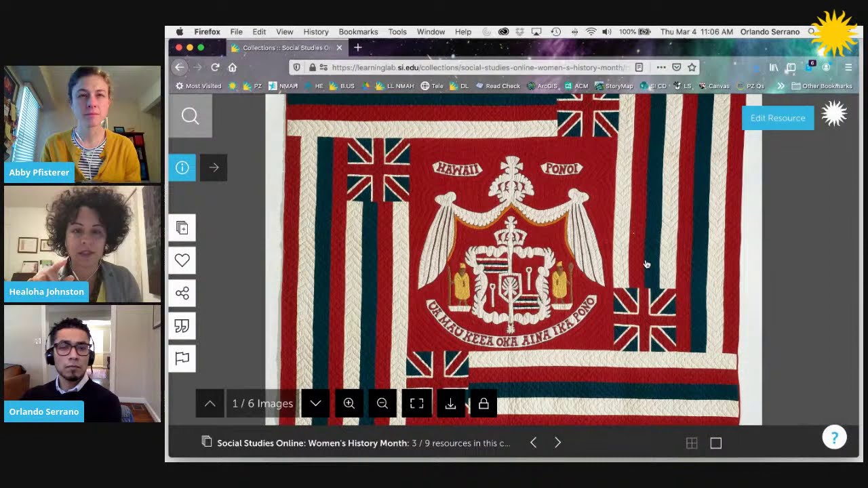Open the share icon in sidebar

[x=182, y=293]
